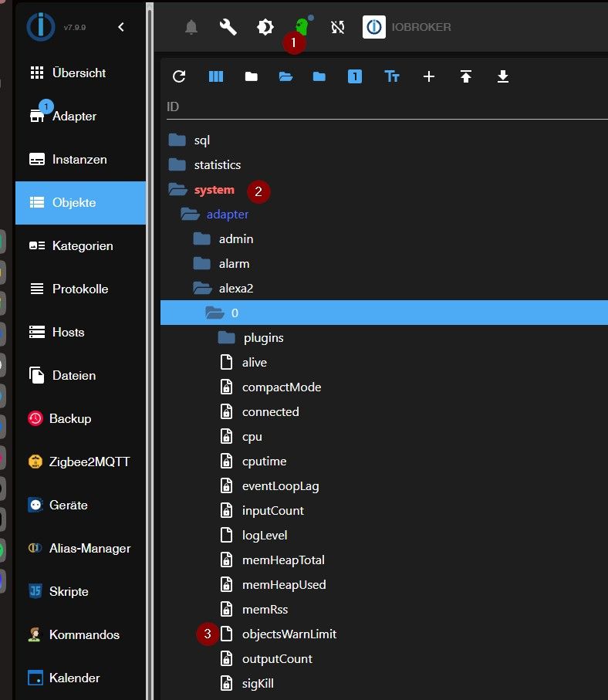The height and width of the screenshot is (700, 608).
Task: Toggle the theme brightness icon
Action: [x=265, y=27]
